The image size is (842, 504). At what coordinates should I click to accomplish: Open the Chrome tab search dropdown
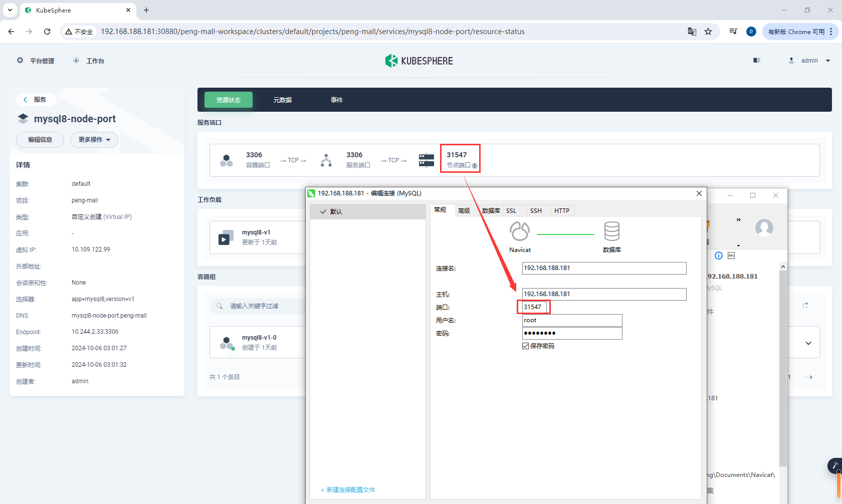pos(10,10)
